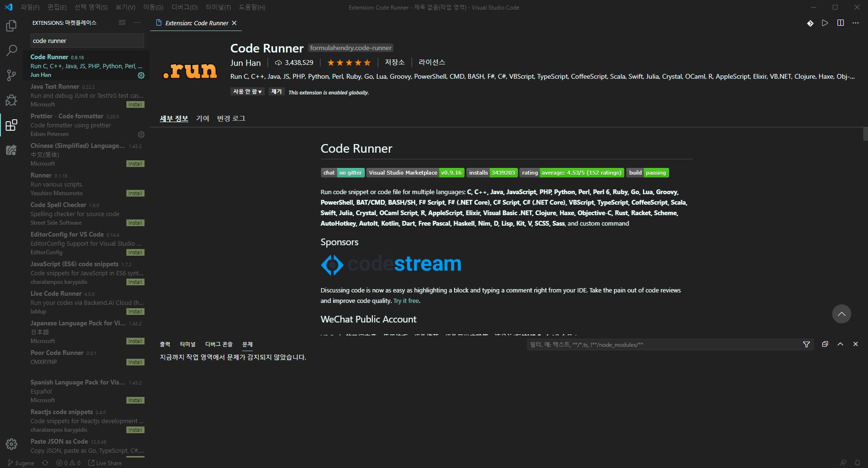Click the extensions search box
Screen dimensions: 868x468
click(87, 41)
